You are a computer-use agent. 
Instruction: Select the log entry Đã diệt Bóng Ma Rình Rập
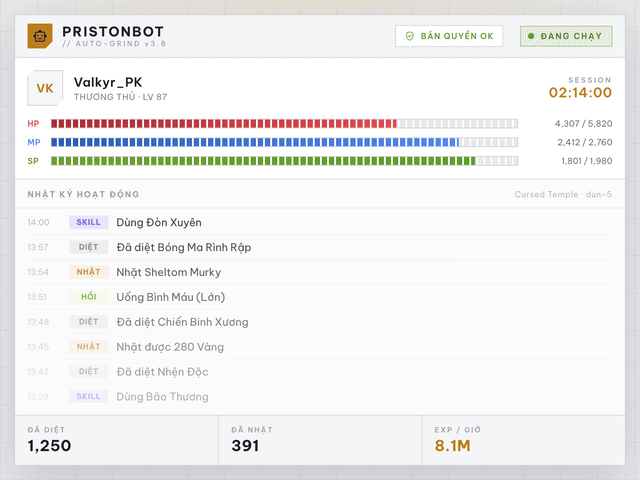[x=320, y=247]
